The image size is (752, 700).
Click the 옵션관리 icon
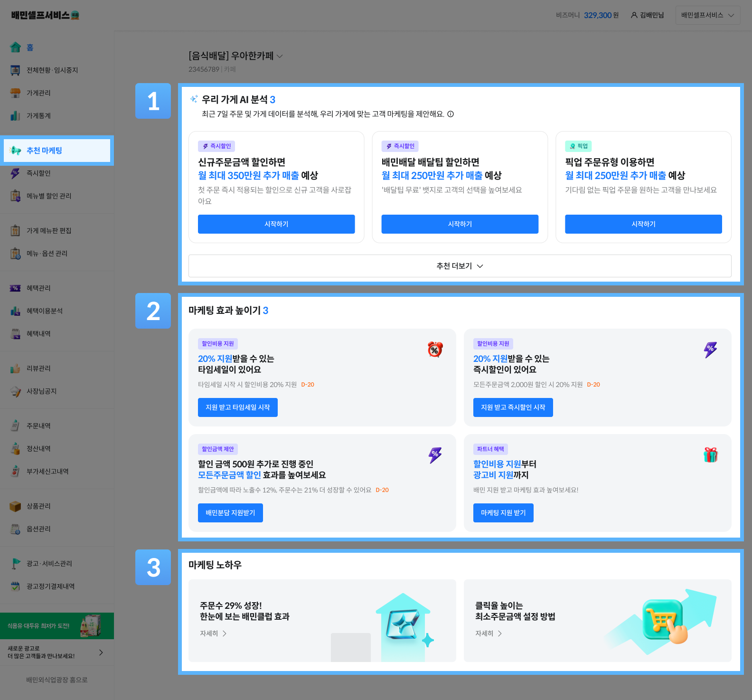[x=16, y=529]
